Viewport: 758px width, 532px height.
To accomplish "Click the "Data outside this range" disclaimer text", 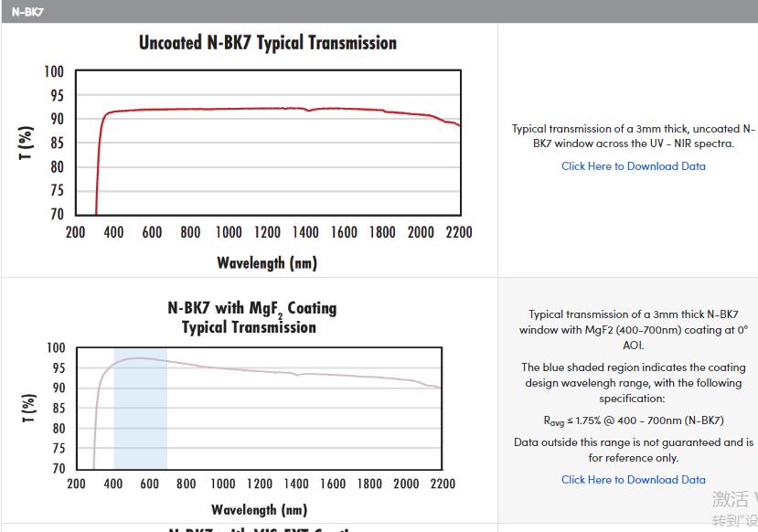I will [633, 450].
